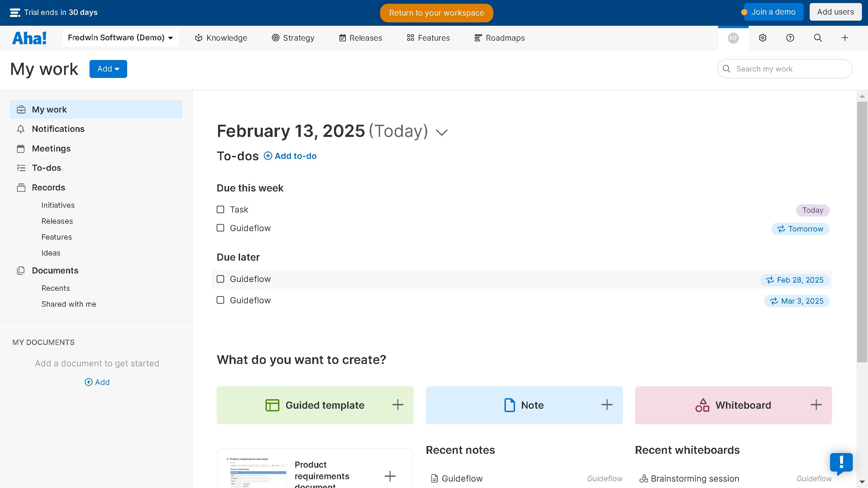This screenshot has height=488, width=868.
Task: Open the settings gear icon
Action: pos(762,38)
